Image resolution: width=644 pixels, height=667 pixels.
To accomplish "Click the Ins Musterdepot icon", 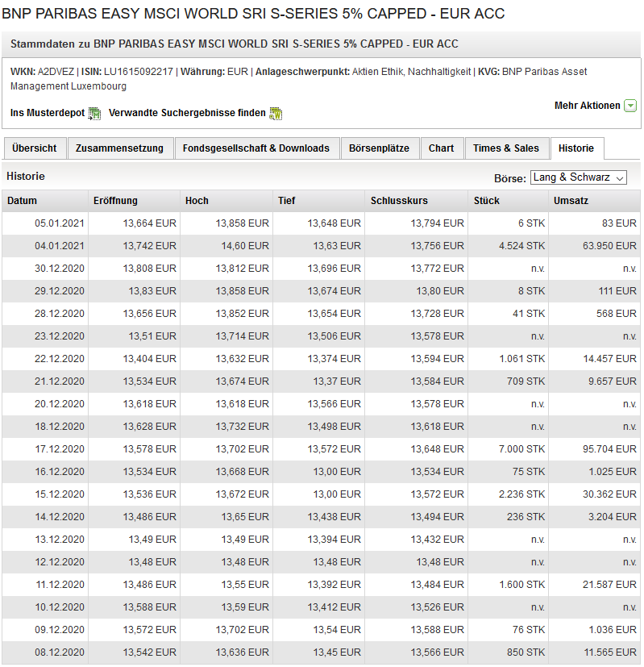I will tap(94, 114).
